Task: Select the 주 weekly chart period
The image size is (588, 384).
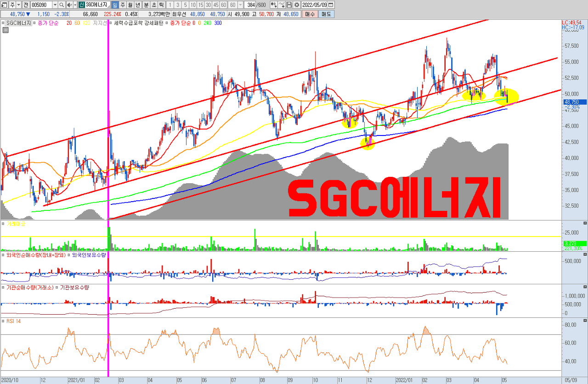Action: tap(123, 5)
